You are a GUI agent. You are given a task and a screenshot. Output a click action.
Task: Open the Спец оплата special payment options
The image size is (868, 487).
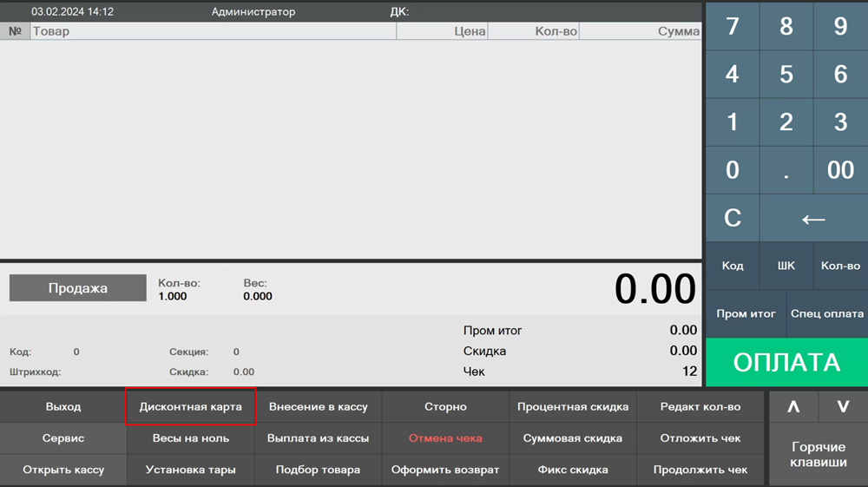click(x=826, y=313)
